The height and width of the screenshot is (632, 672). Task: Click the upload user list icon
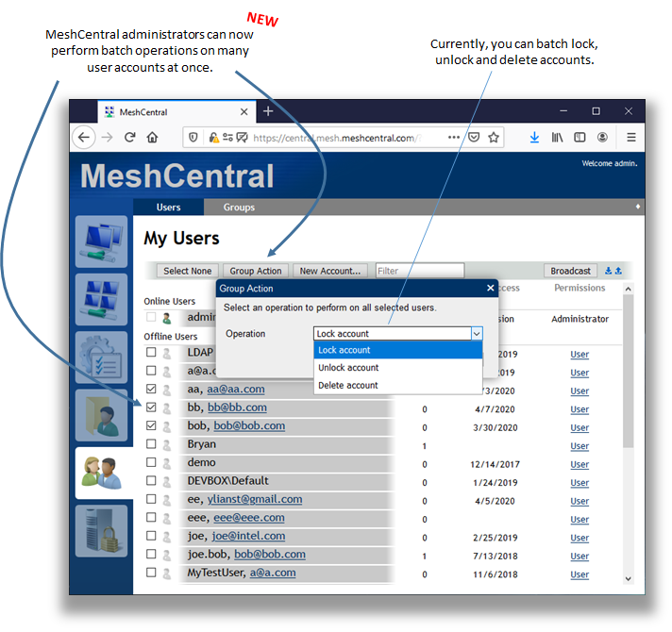click(x=618, y=271)
